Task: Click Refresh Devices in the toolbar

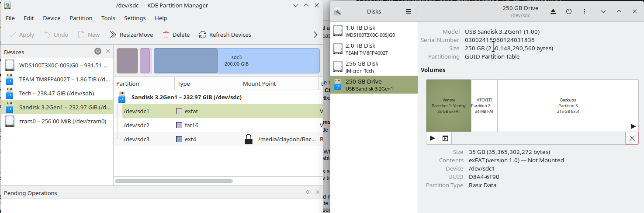Action: point(225,35)
